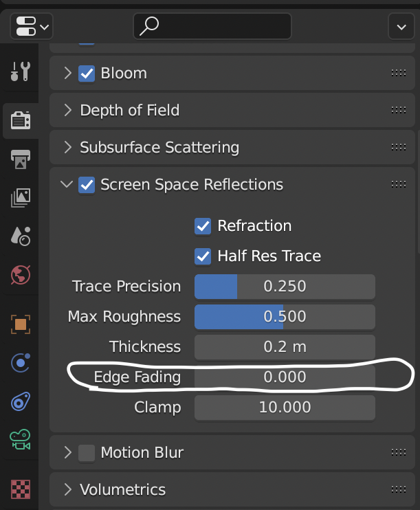Open the Tool properties tab
420x510 pixels.
(21, 71)
